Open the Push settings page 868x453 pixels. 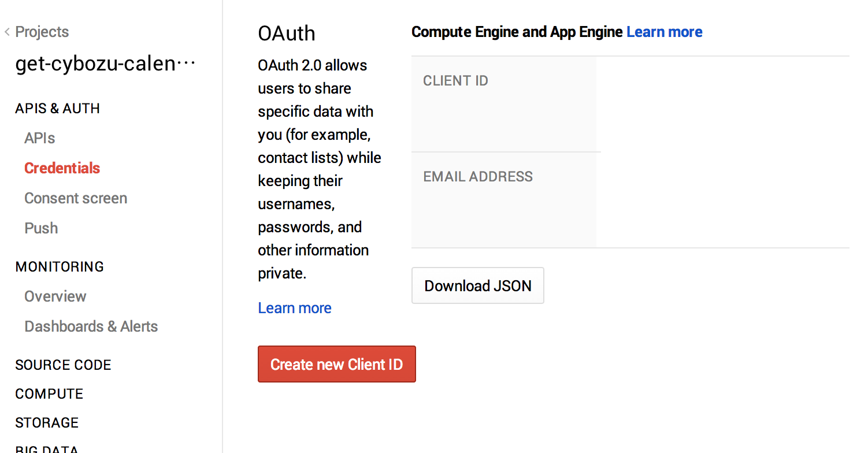[41, 228]
